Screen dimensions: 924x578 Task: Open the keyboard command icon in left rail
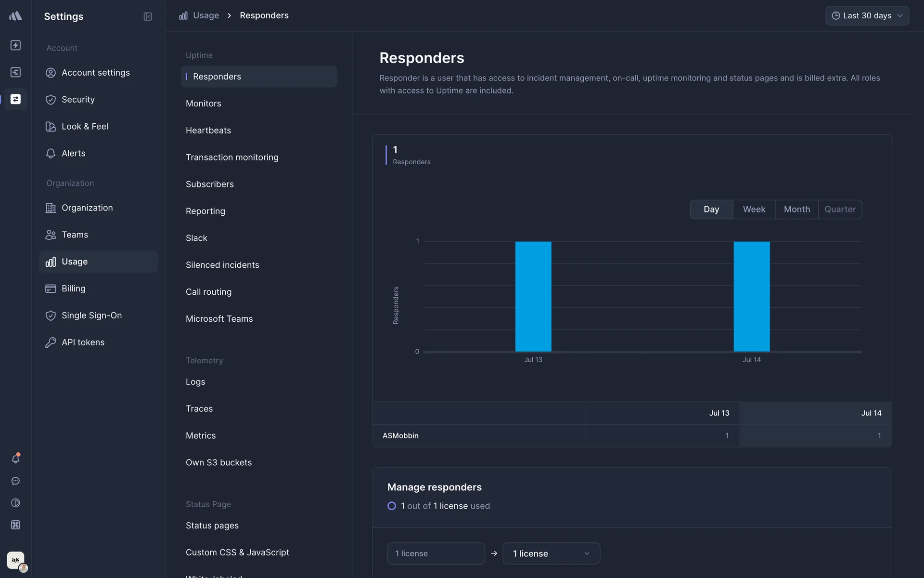[x=15, y=525]
